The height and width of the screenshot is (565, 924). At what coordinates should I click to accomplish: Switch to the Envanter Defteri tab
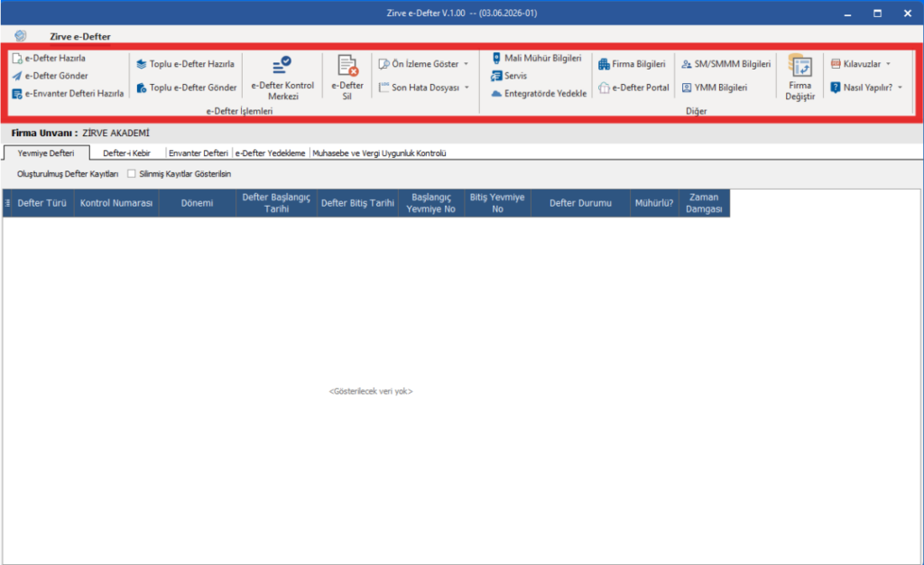[x=199, y=153]
